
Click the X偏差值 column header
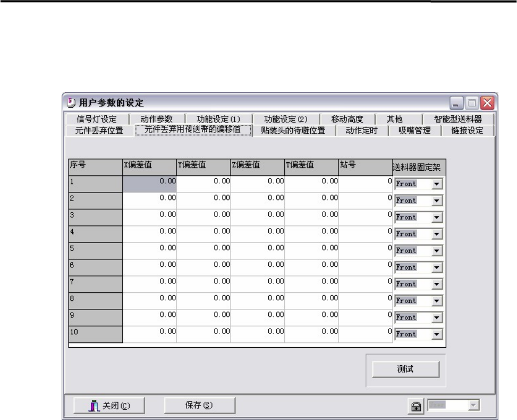click(x=150, y=167)
